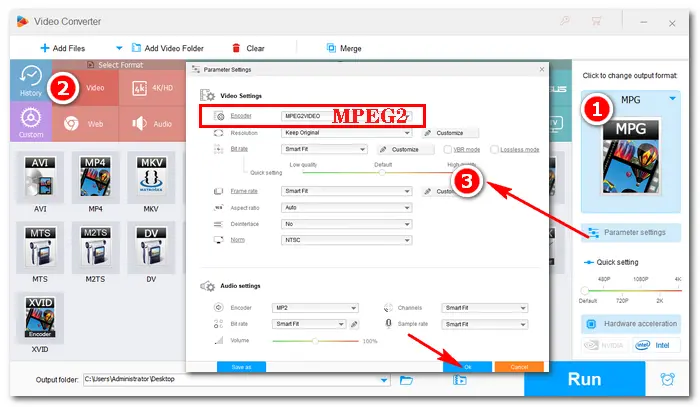The width and height of the screenshot is (700, 407).
Task: Open the Resolution Keep Original dropdown
Action: [x=346, y=133]
